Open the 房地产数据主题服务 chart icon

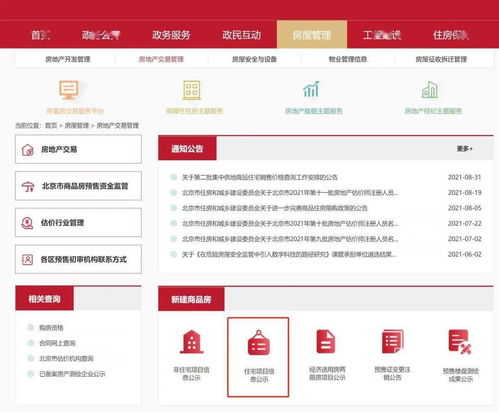point(311,89)
